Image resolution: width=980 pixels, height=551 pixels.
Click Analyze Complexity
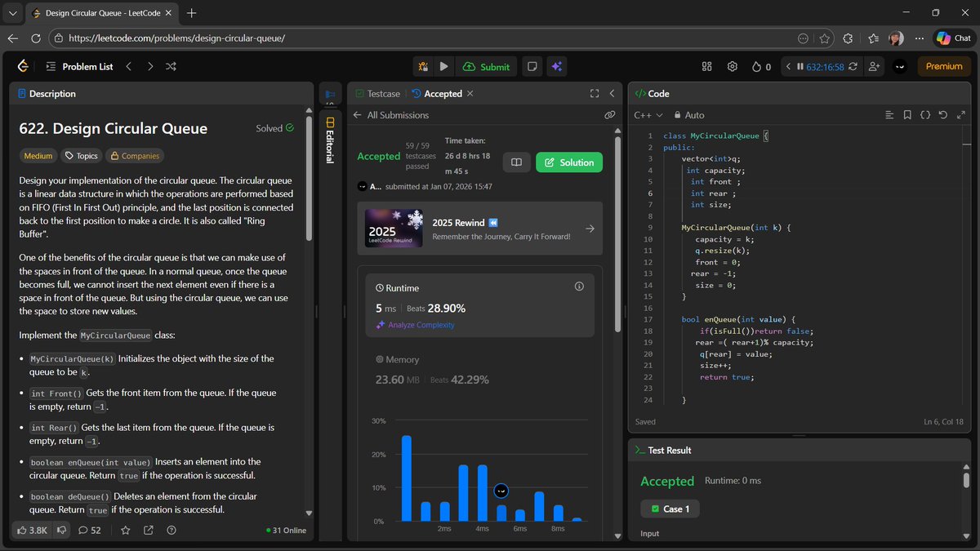tap(415, 325)
